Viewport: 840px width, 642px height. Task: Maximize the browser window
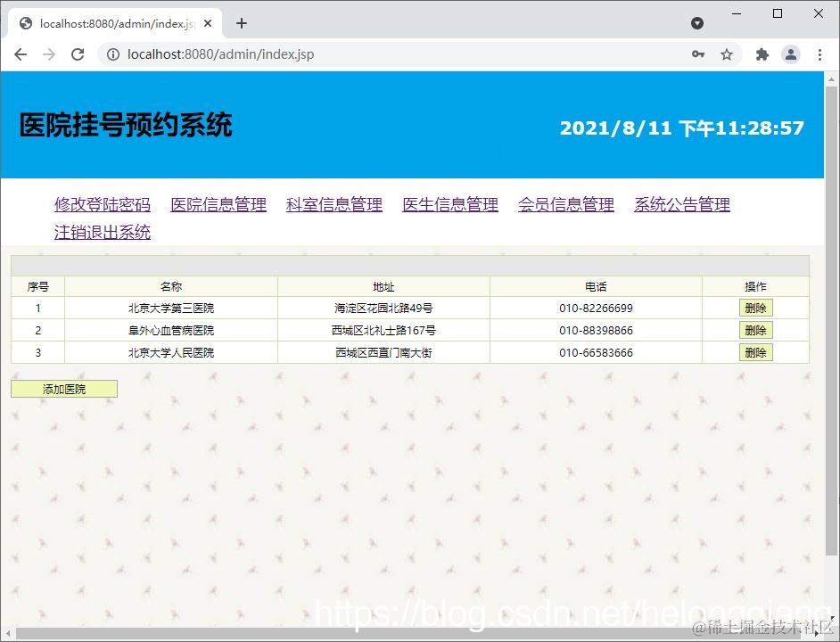pyautogui.click(x=778, y=13)
